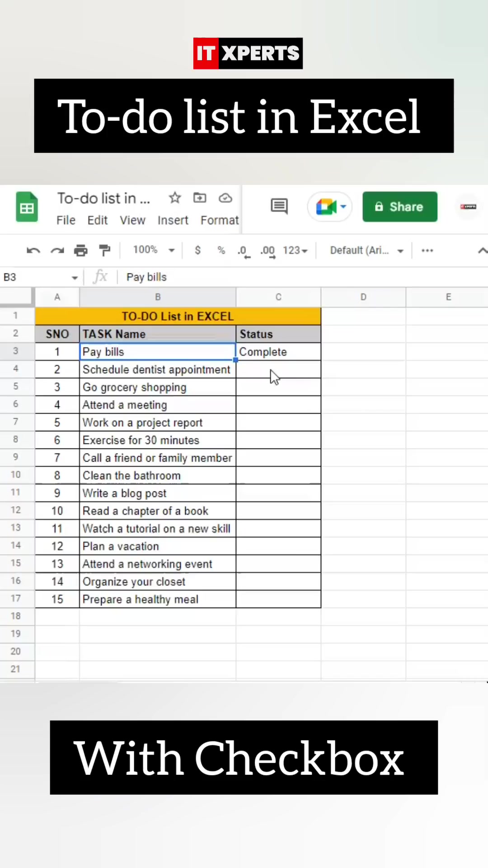
Task: Select Schedule dentist appointment cell
Action: (x=158, y=369)
